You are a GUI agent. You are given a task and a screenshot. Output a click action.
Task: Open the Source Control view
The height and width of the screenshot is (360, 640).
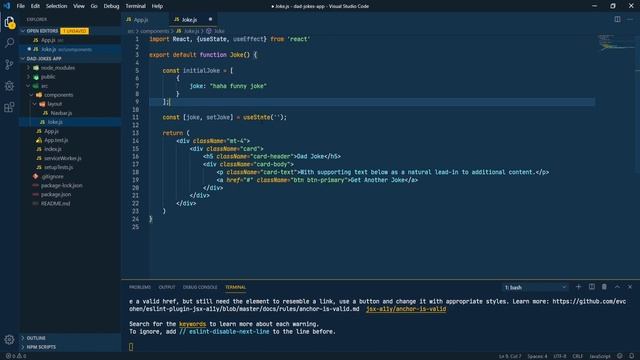9,64
